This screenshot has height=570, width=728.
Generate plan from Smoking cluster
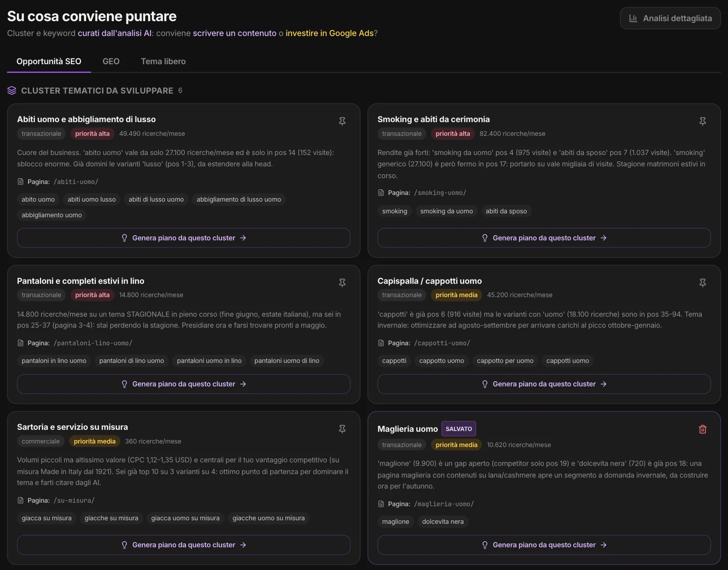click(x=544, y=238)
